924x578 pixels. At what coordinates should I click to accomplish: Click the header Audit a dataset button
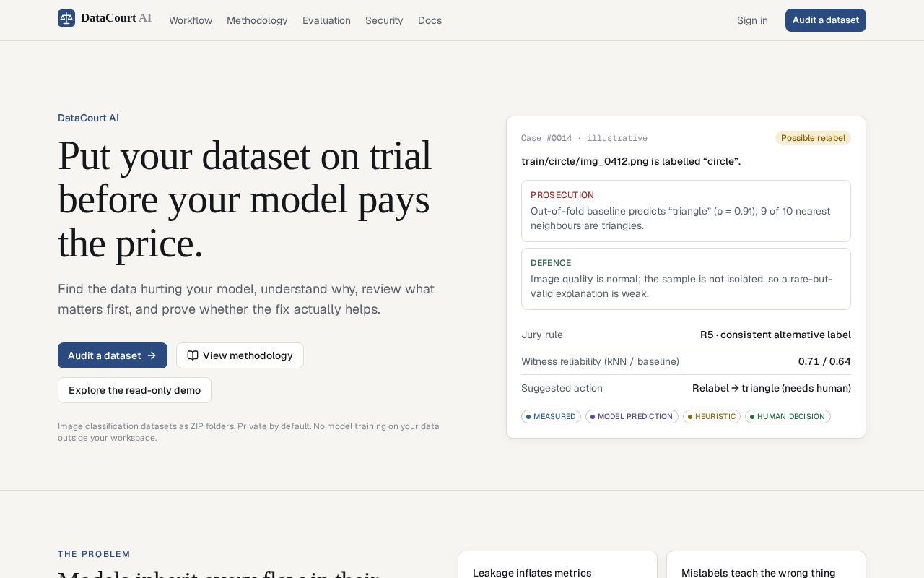(x=826, y=20)
